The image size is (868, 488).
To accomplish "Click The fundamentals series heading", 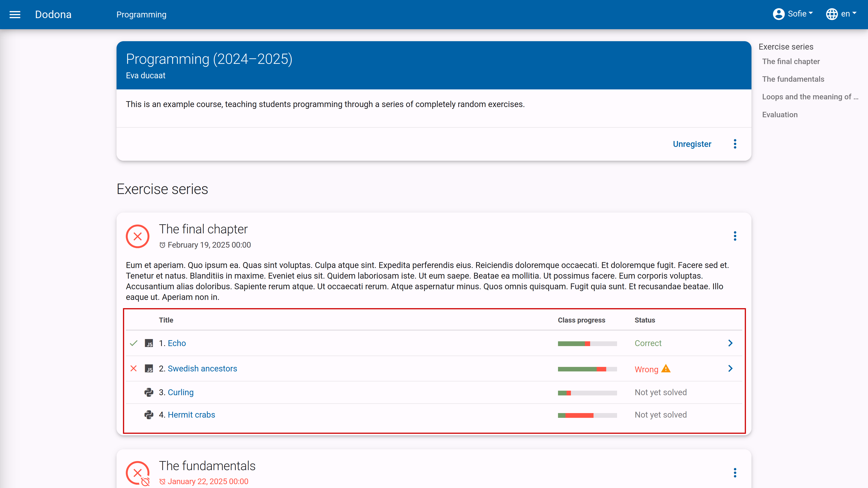I will (207, 466).
